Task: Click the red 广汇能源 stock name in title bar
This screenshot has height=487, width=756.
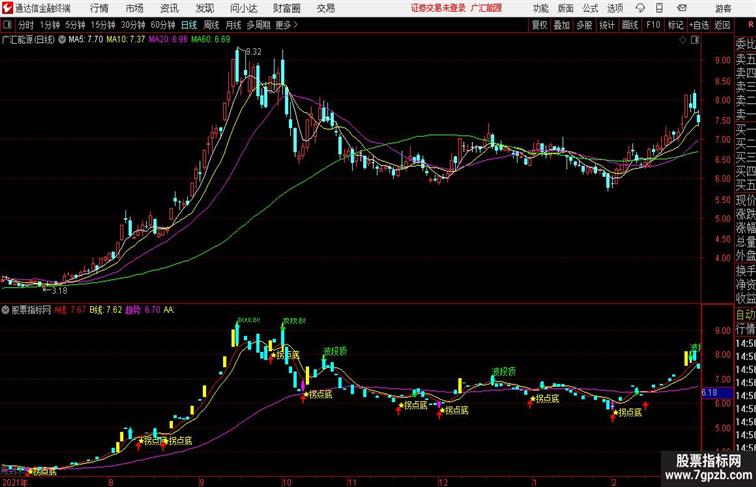Action: point(486,8)
